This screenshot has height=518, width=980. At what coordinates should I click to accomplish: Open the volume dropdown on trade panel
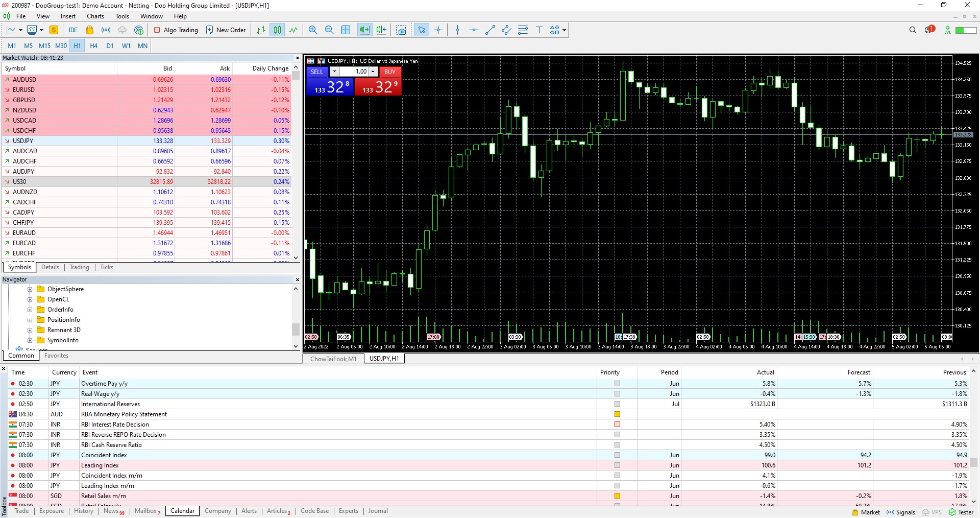tap(334, 72)
